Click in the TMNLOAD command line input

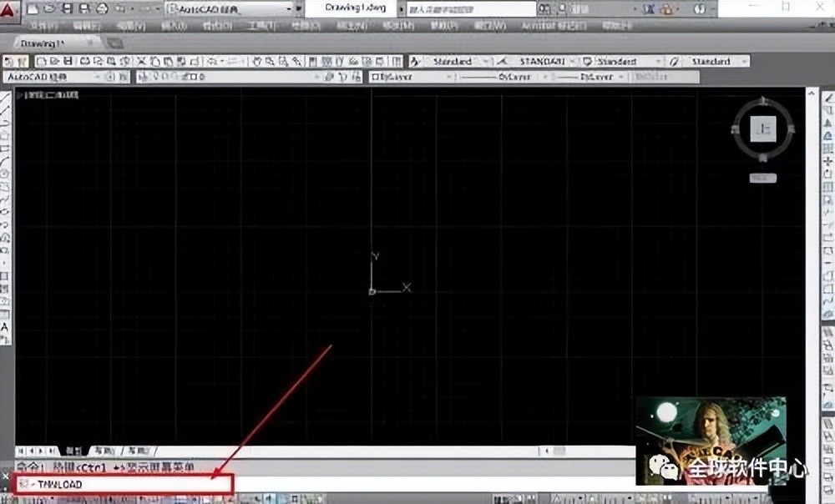click(x=125, y=484)
